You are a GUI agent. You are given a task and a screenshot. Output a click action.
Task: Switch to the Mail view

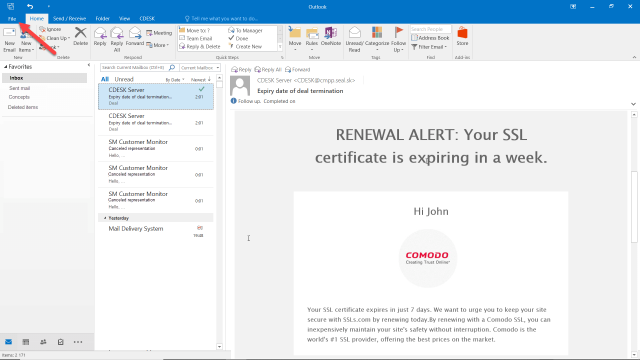pyautogui.click(x=9, y=342)
